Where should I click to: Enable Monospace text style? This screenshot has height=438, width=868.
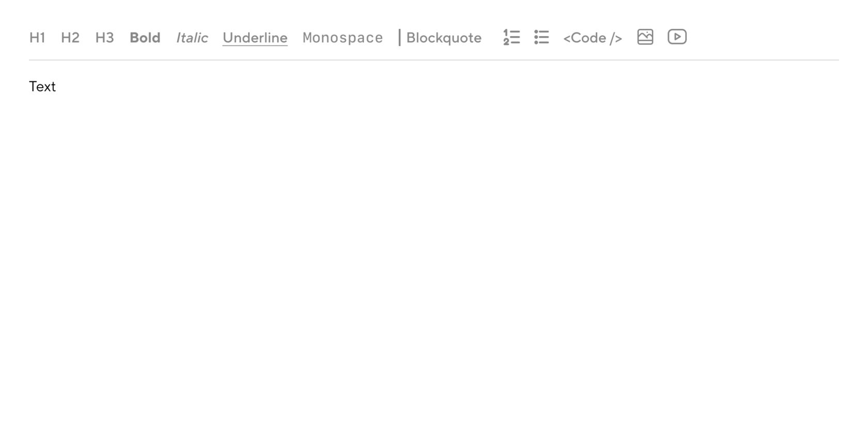pyautogui.click(x=343, y=38)
